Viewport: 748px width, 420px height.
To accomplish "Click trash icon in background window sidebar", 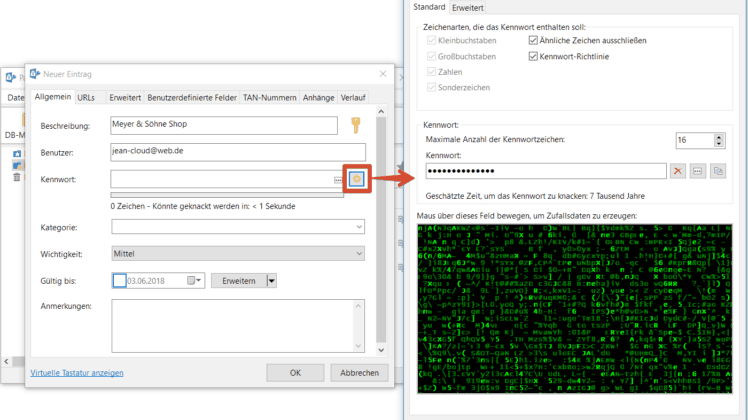I will (x=17, y=177).
